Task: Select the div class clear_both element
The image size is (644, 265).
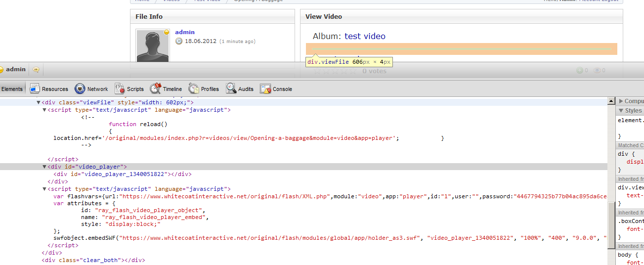Action: coord(93,260)
